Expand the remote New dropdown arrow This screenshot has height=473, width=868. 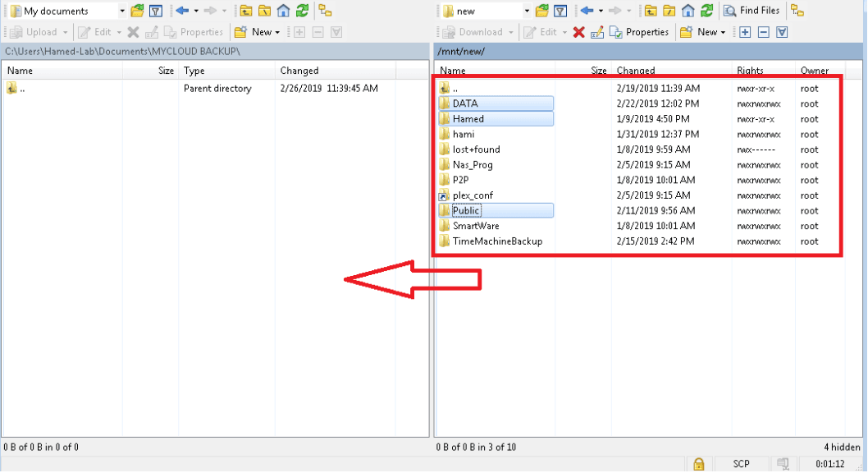[x=723, y=32]
